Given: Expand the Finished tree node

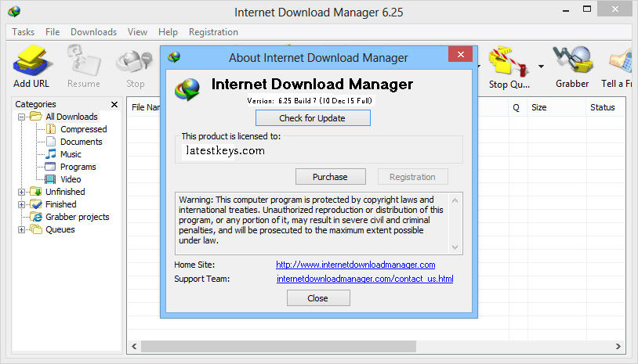Looking at the screenshot, I should [x=22, y=204].
